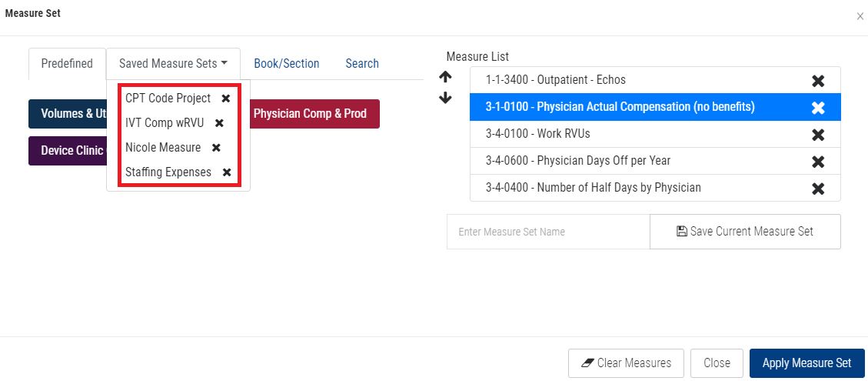Remove Staffing Expenses saved set

click(227, 172)
